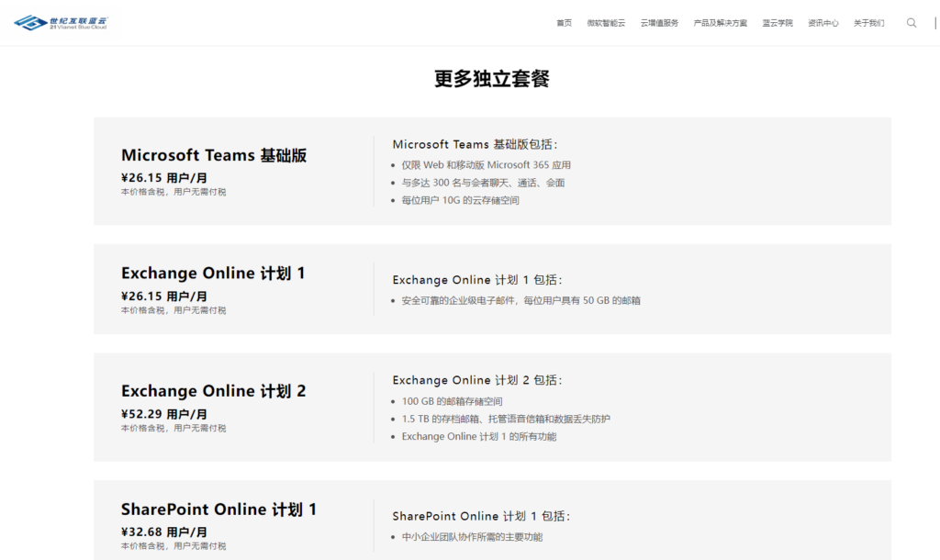Viewport: 940px width, 560px height.
Task: Click the Microsoft Teams 基础版包括 features heading
Action: pos(475,144)
